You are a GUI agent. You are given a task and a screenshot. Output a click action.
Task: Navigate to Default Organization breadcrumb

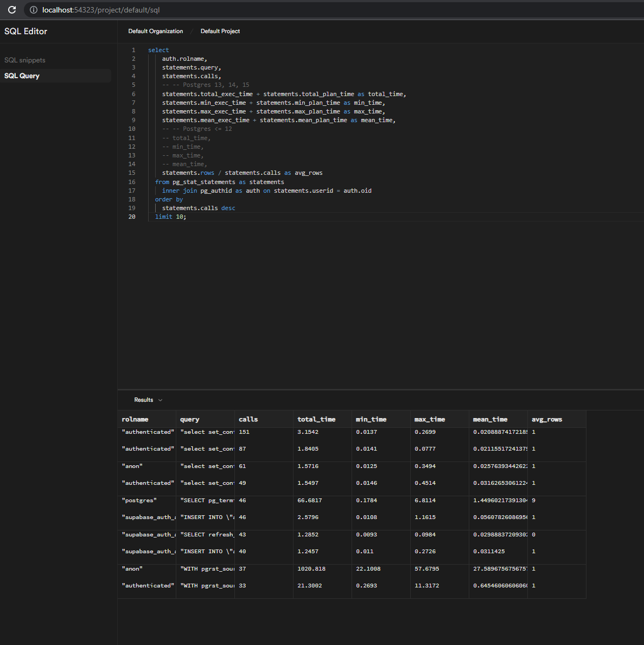coord(156,31)
